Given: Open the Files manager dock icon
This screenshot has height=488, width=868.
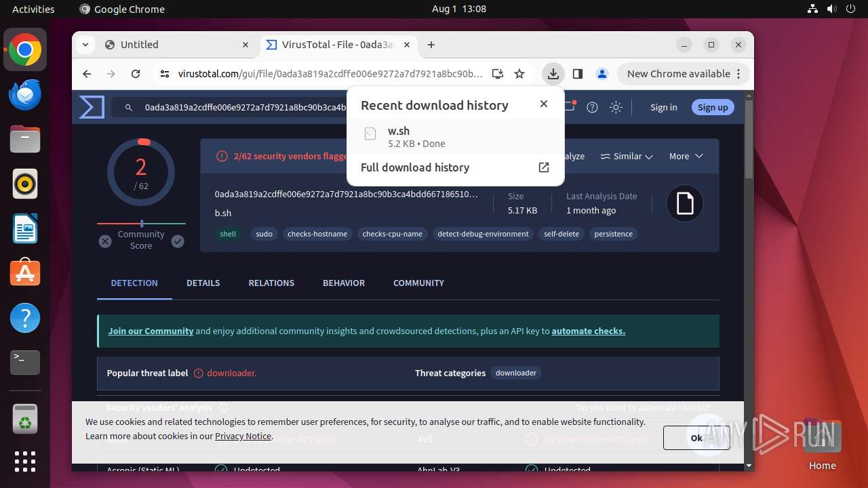Looking at the screenshot, I should point(25,140).
